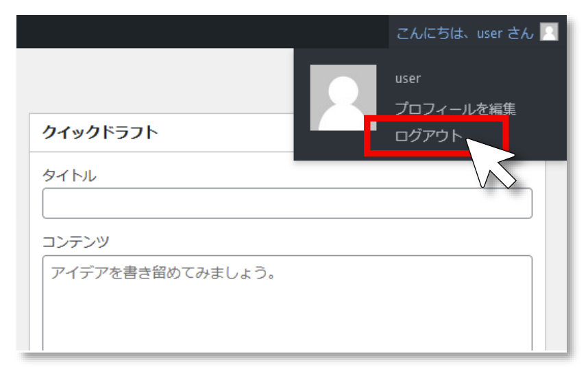Click the タイトル field label
The width and height of the screenshot is (588, 380).
[69, 176]
